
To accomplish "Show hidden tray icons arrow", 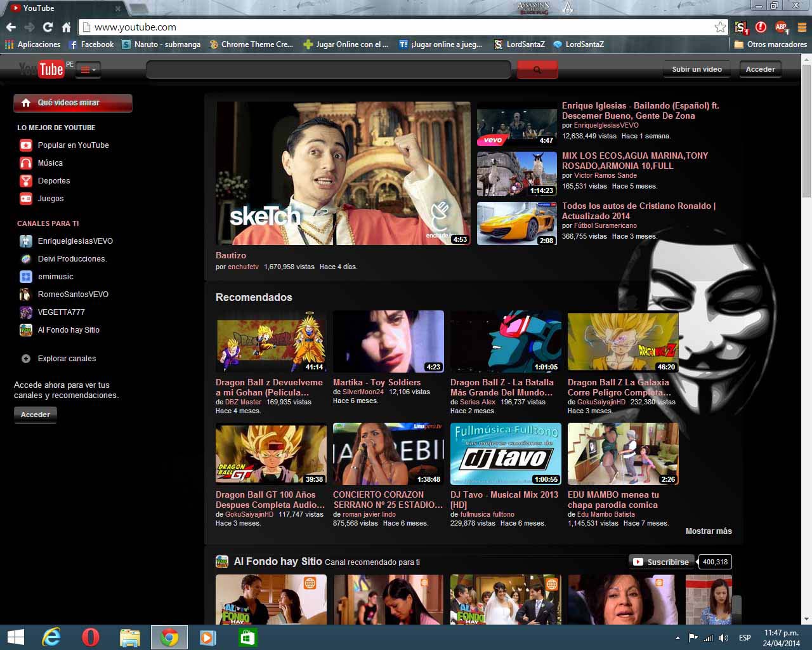I will pyautogui.click(x=678, y=637).
